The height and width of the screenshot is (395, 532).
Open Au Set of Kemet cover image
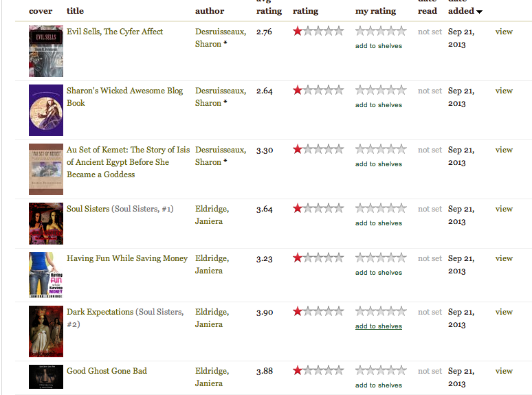46,169
